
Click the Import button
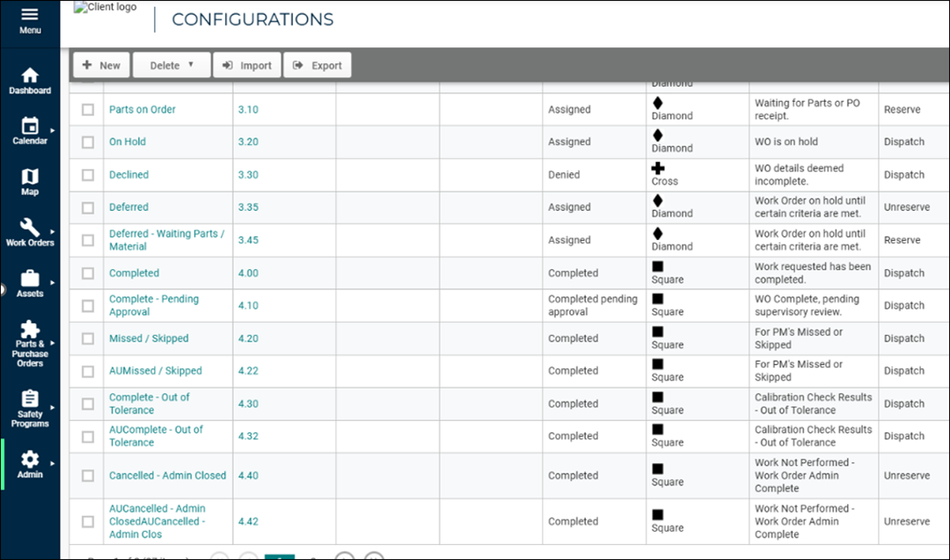(247, 65)
